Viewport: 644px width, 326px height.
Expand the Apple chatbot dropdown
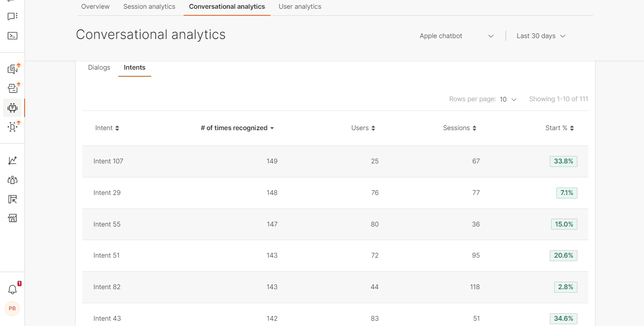tap(456, 36)
